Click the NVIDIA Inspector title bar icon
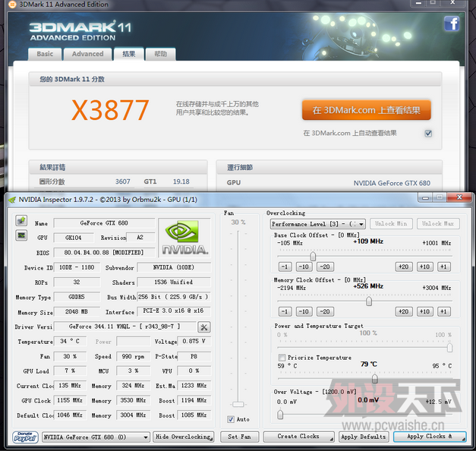Viewport: 476px width, 451px height. point(12,200)
